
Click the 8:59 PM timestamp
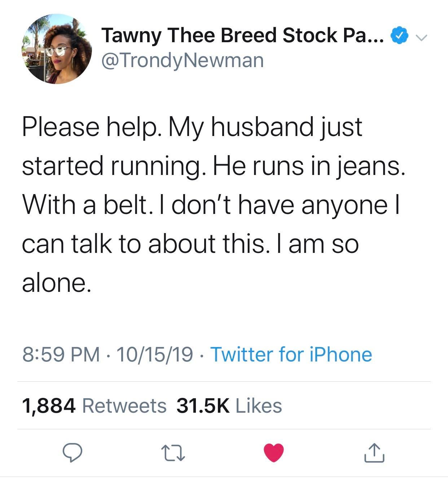[x=61, y=354]
